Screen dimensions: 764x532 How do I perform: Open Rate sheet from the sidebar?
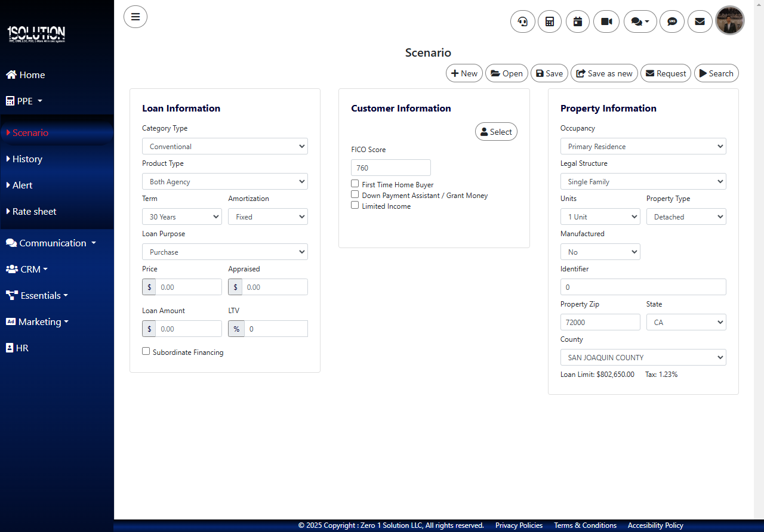coord(35,212)
